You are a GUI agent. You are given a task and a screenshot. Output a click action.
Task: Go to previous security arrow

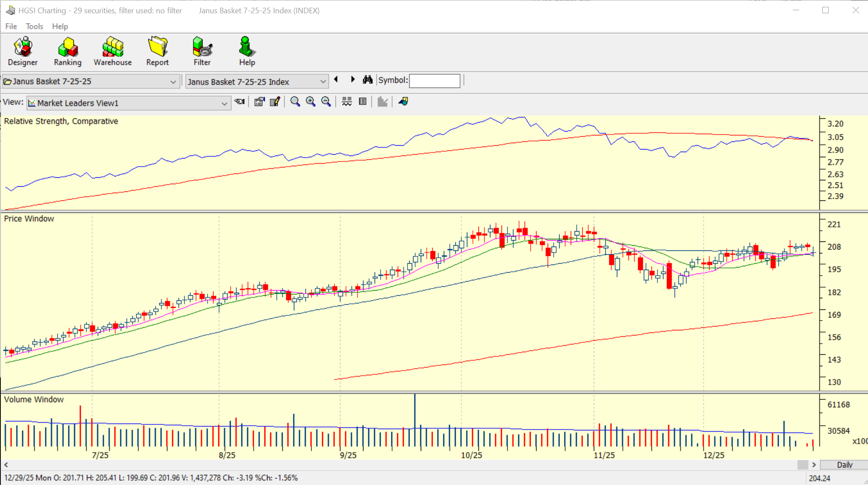pos(337,79)
